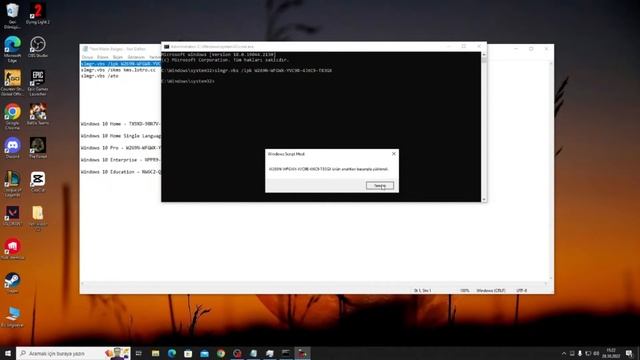This screenshot has width=640, height=360.
Task: Open the Dying Light 2 shortcut
Action: pyautogui.click(x=38, y=14)
